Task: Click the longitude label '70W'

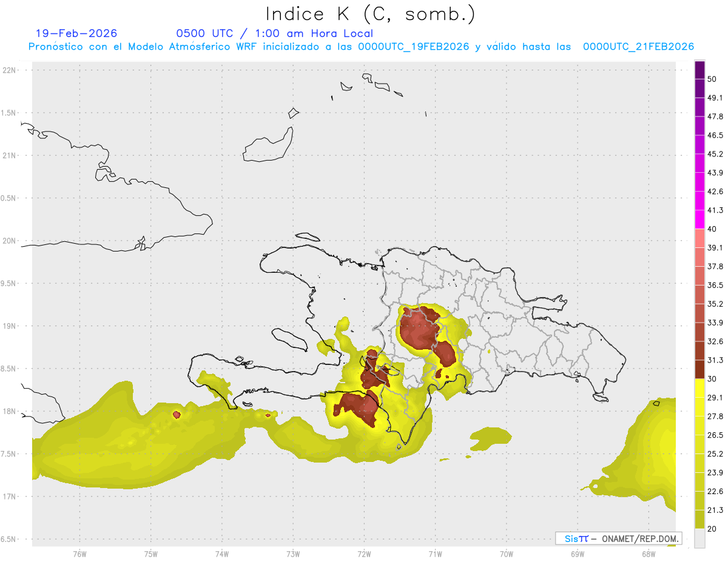Action: (506, 554)
